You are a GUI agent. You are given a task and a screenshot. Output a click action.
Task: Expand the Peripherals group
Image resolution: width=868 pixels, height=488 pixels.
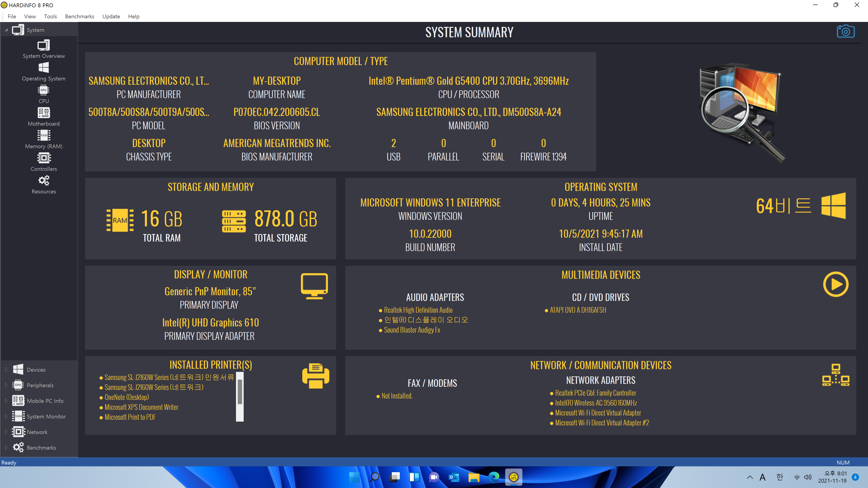coord(6,385)
